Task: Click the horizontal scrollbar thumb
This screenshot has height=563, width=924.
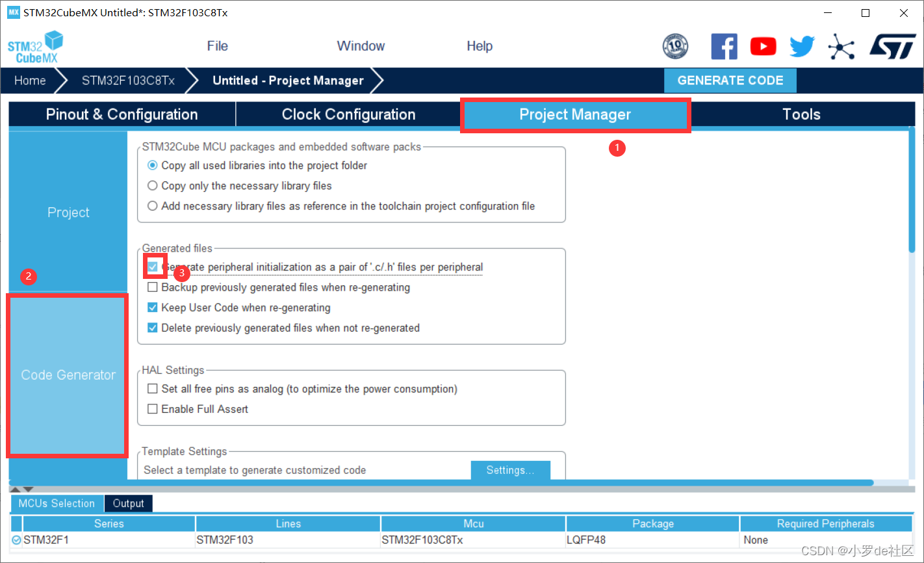Action: (x=442, y=483)
